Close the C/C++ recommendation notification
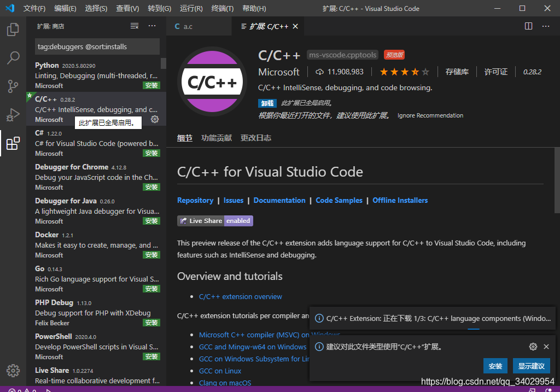 point(546,347)
